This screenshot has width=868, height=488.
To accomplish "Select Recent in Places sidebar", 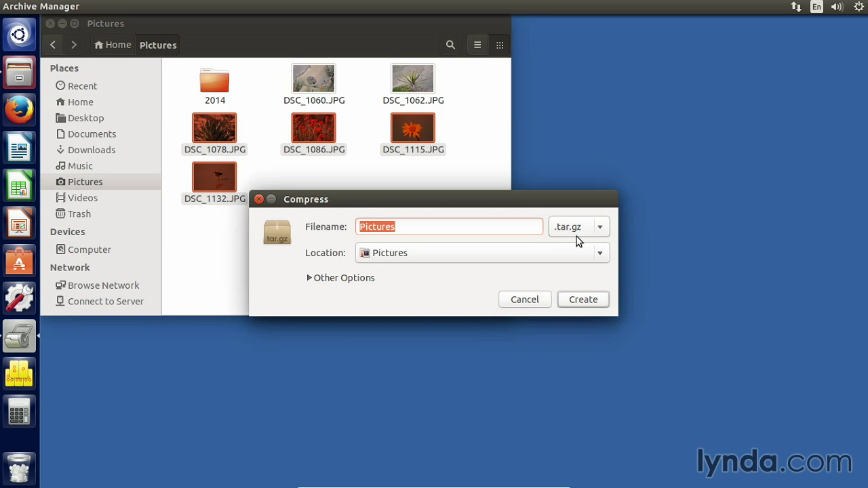I will point(100,86).
